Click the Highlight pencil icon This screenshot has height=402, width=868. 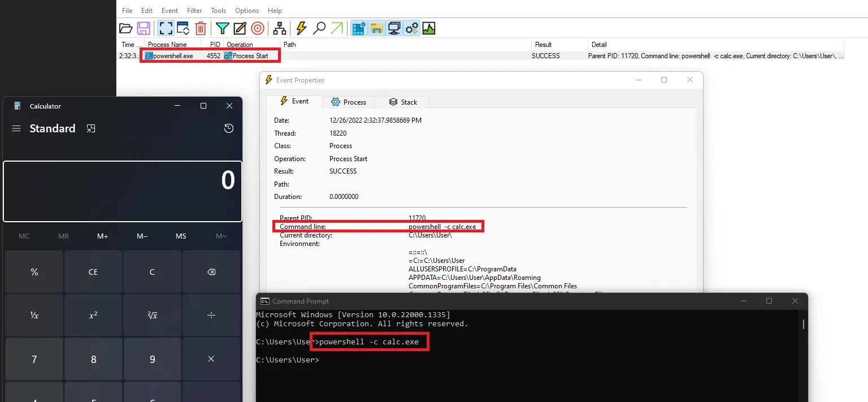pos(240,28)
